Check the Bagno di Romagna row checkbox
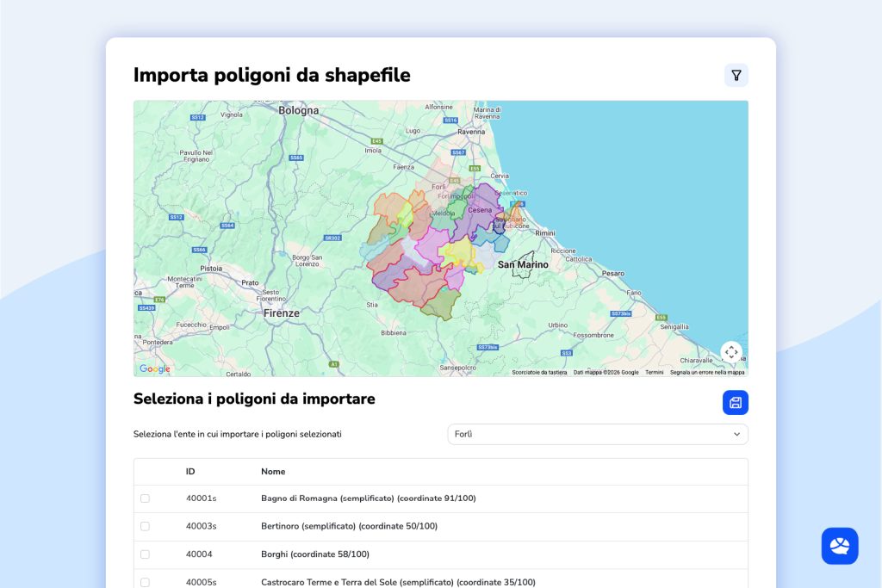882x588 pixels. tap(145, 498)
